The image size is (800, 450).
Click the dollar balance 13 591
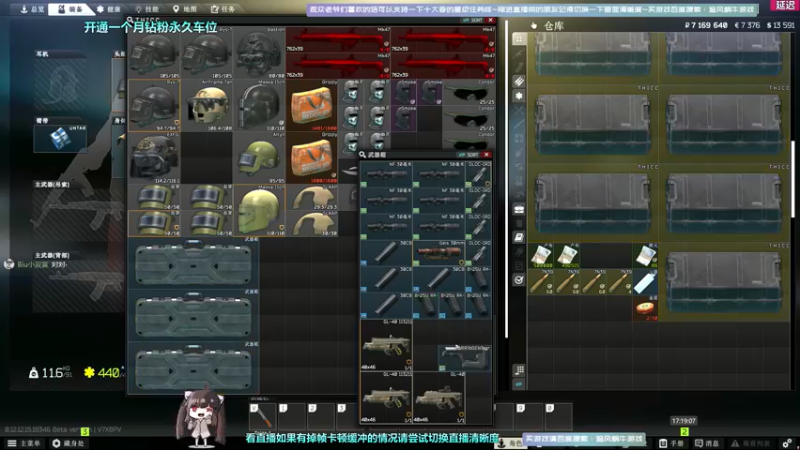pyautogui.click(x=781, y=25)
